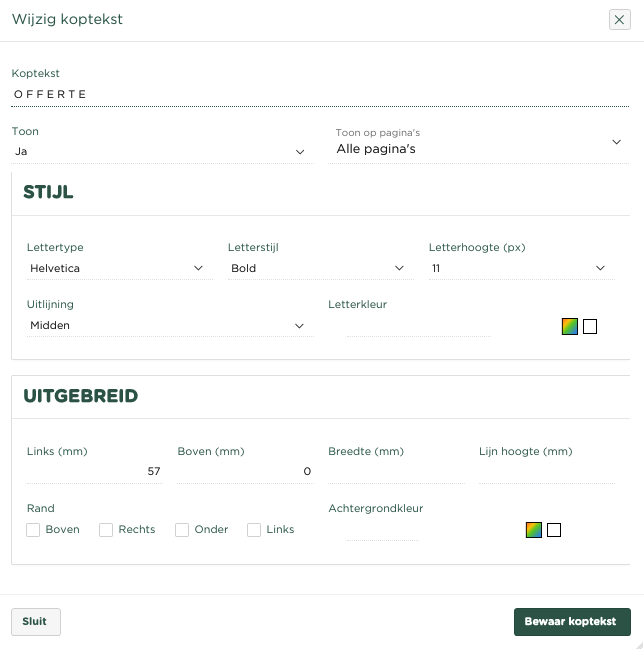Click the Links (mm) input field
Image resolution: width=644 pixels, height=650 pixels.
click(x=94, y=471)
